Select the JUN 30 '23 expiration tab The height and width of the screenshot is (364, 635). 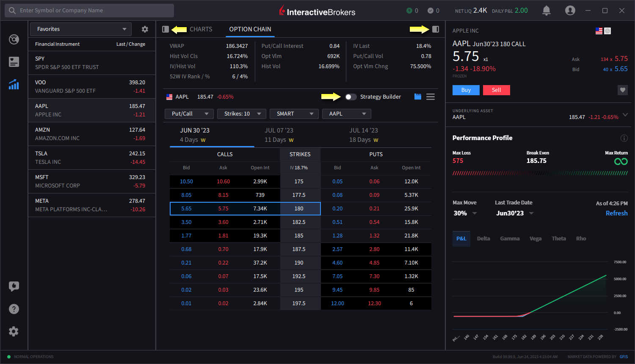(x=212, y=135)
